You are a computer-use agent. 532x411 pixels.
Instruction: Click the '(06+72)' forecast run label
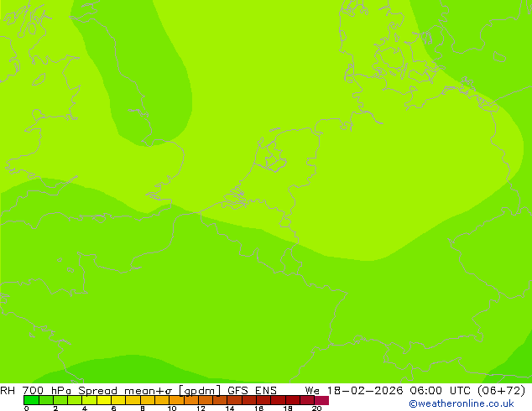click(502, 391)
